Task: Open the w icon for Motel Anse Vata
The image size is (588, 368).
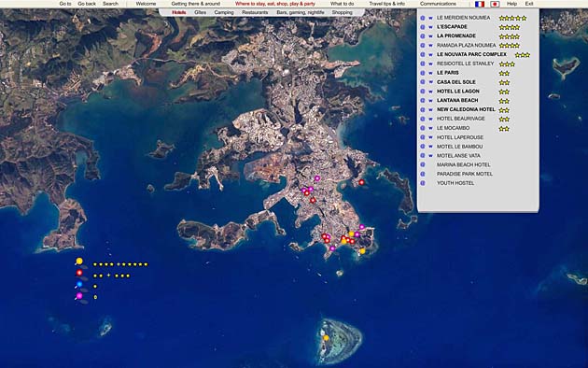Action: click(430, 156)
